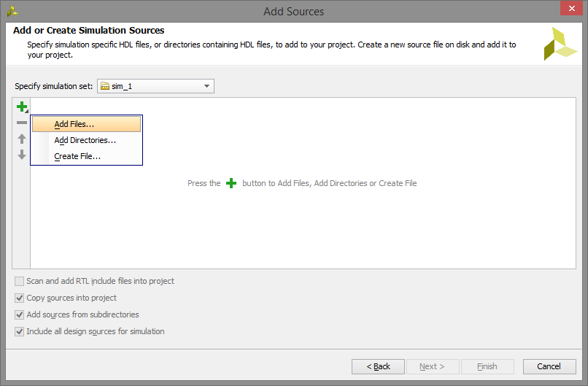Screen dimensions: 588x386
Task: Click the green plus add-sources icon
Action: [x=22, y=107]
